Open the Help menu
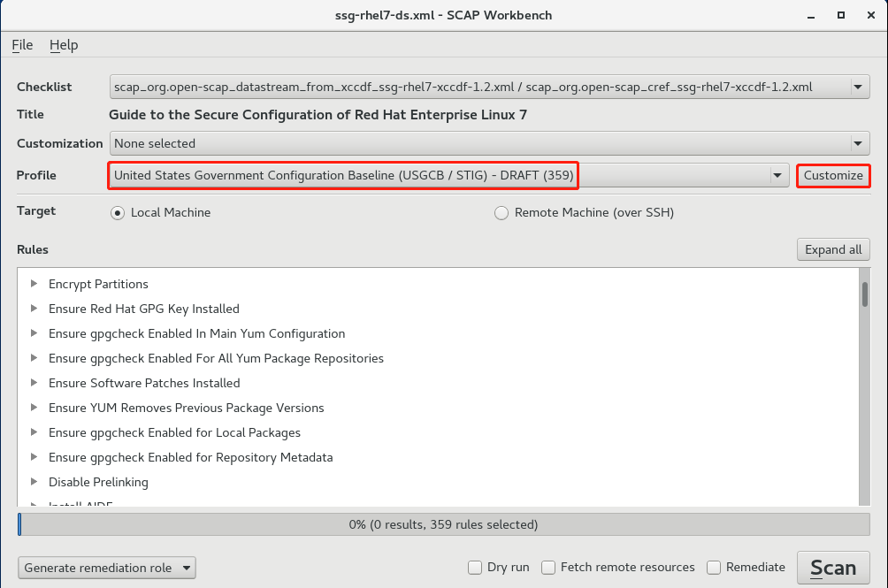 64,45
